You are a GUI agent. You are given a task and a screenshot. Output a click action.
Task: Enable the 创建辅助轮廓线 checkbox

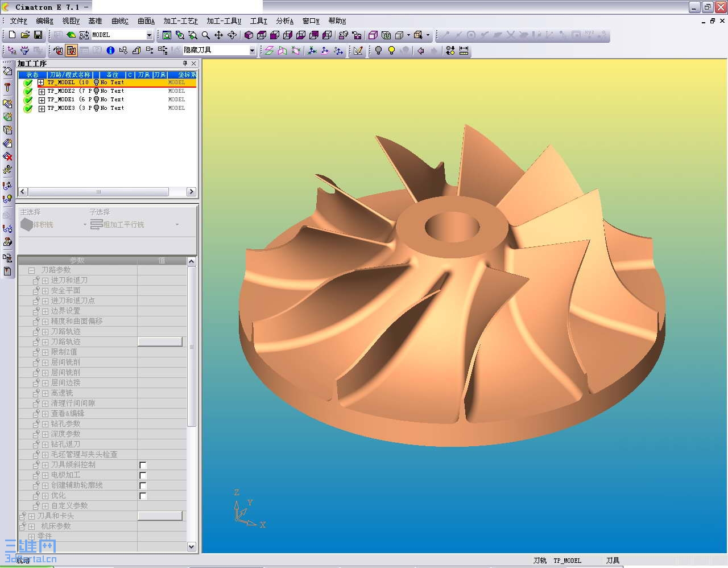143,485
